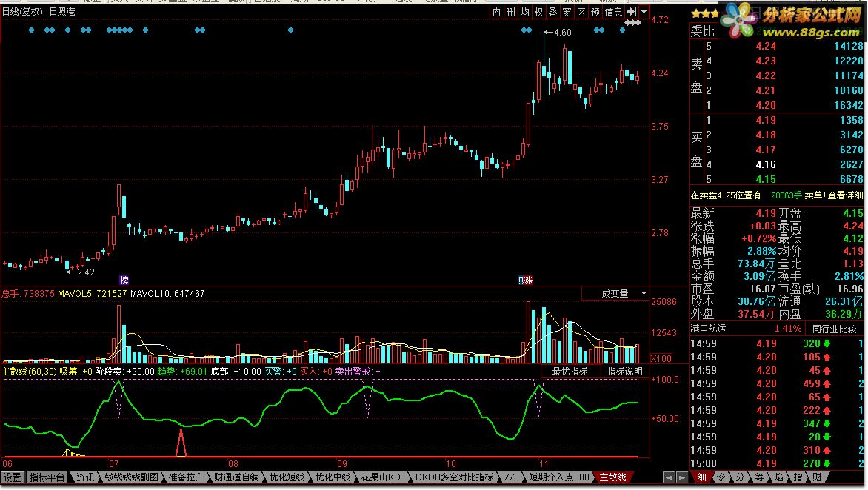Select the 花果山KDJ tab

pos(382,477)
